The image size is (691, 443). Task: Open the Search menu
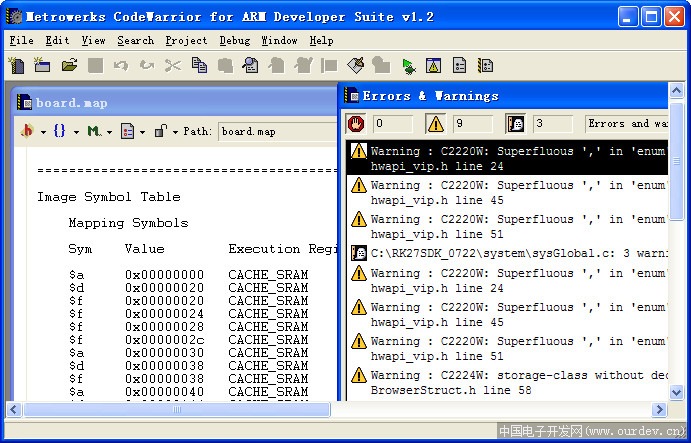[136, 41]
